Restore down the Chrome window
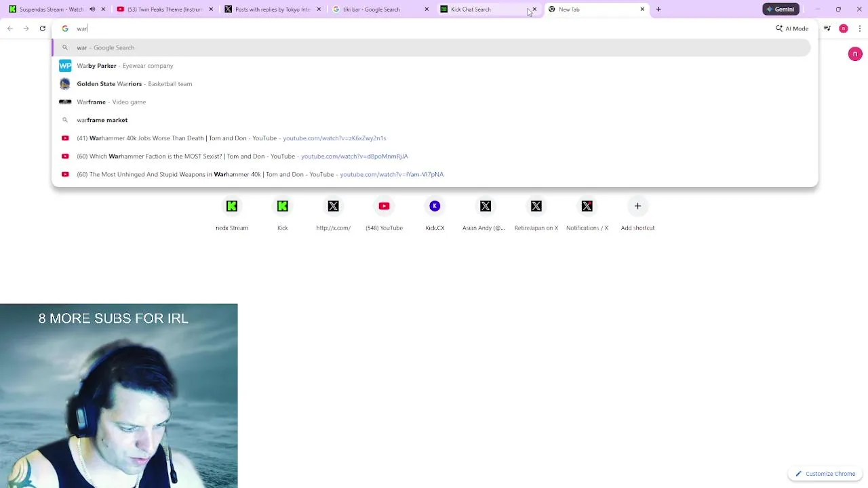This screenshot has height=488, width=868. click(838, 9)
